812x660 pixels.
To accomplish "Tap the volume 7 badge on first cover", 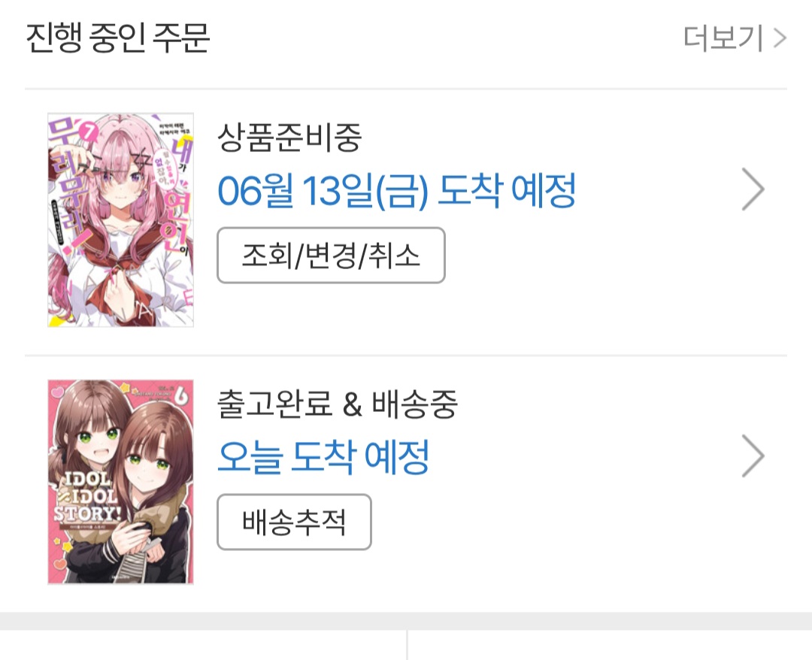I will [x=91, y=132].
